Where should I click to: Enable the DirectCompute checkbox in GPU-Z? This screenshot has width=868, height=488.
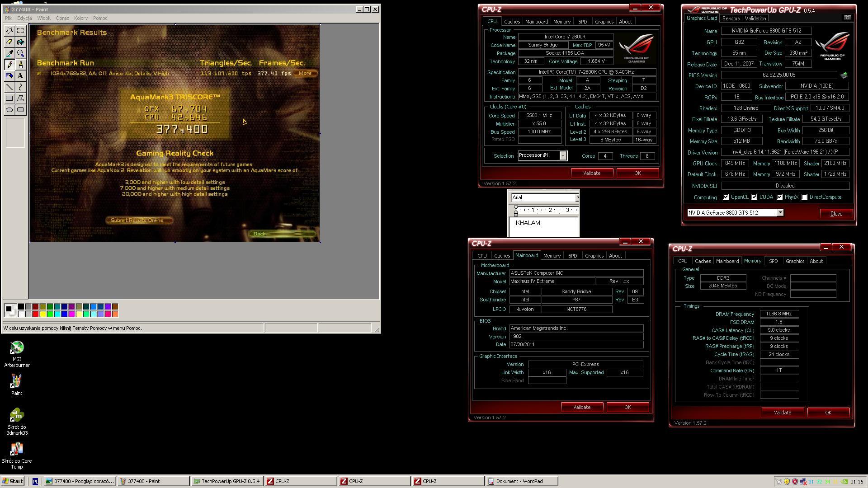[804, 197]
